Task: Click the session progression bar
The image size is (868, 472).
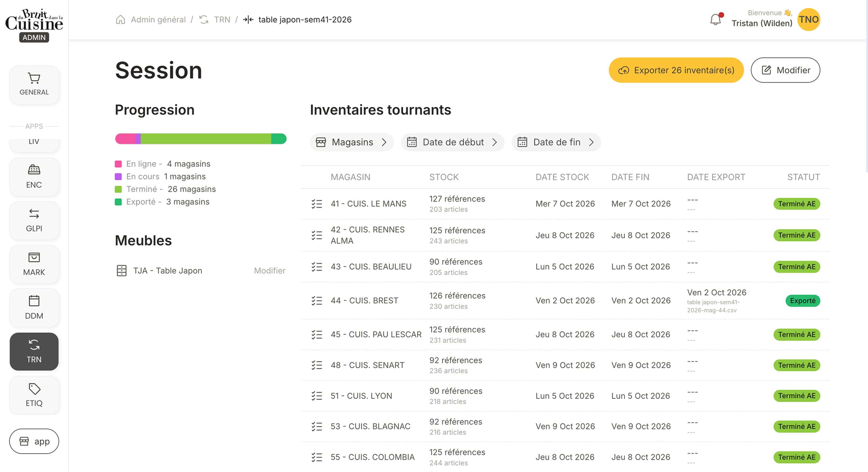Action: click(201, 139)
